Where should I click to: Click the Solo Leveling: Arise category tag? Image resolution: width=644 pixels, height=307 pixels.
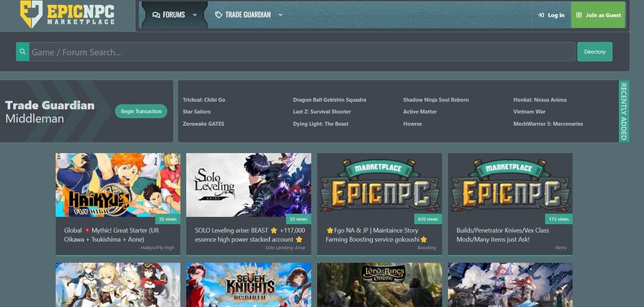285,248
